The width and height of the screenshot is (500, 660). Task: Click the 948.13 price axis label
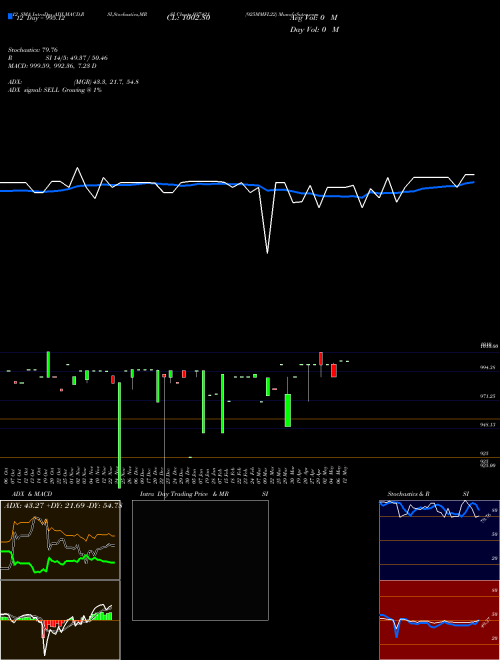(488, 425)
